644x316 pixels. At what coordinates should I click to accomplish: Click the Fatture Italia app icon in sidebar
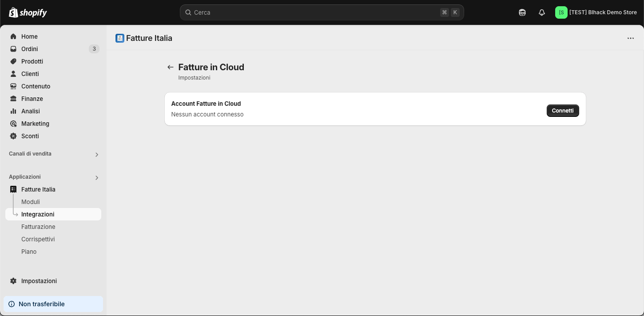13,189
